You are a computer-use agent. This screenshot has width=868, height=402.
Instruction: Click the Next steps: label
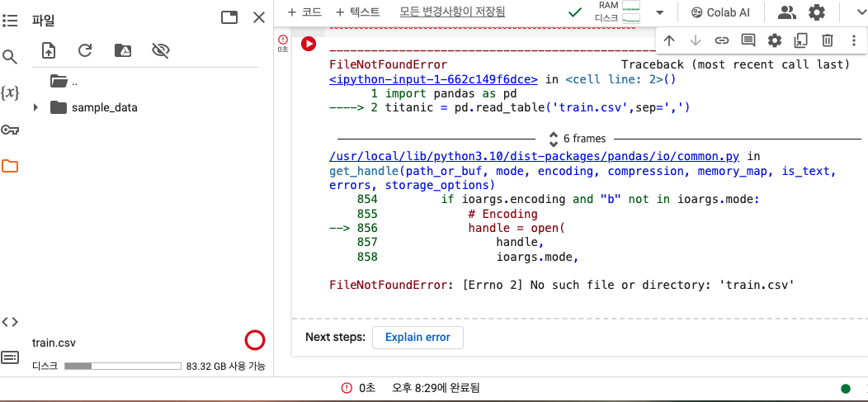(x=336, y=338)
